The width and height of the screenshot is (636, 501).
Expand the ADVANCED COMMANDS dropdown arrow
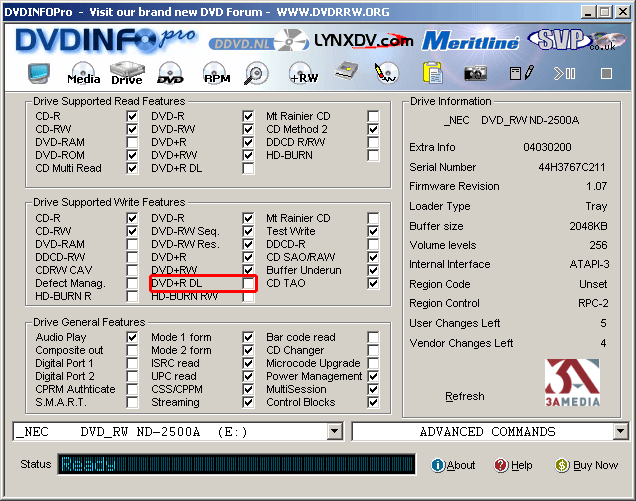(620, 431)
